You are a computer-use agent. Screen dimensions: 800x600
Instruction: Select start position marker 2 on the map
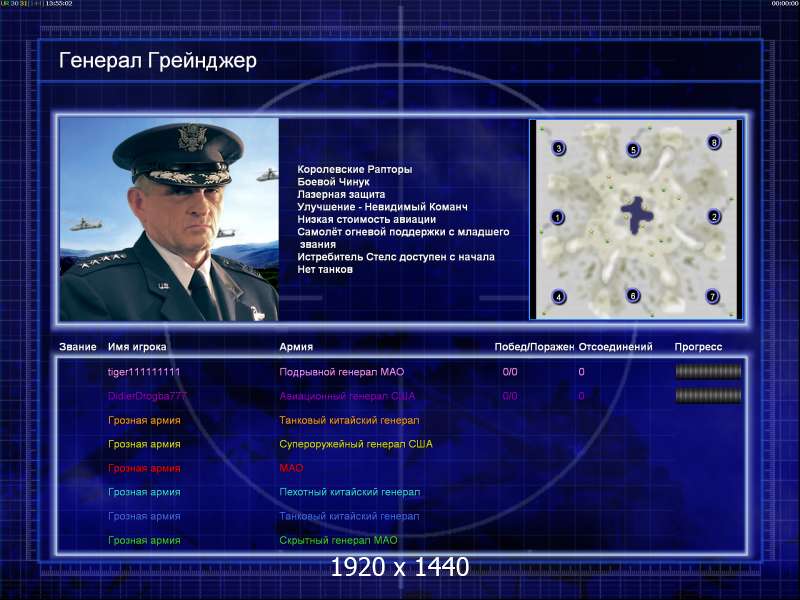(714, 216)
